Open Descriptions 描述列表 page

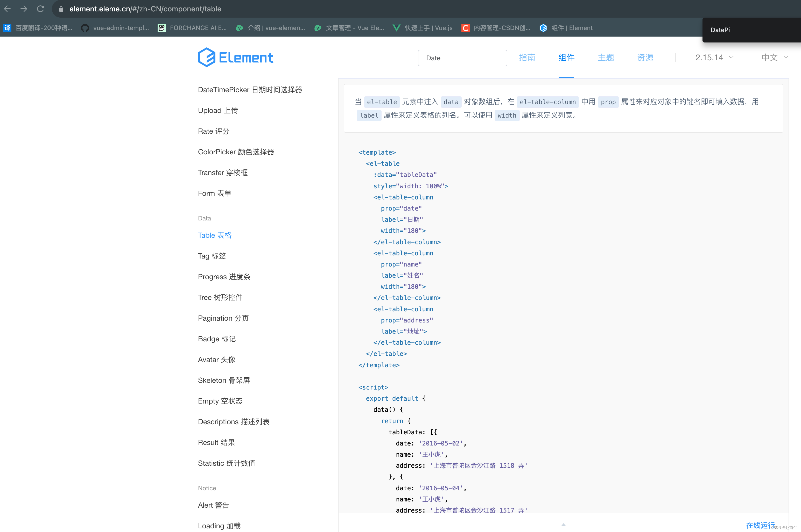click(x=234, y=421)
